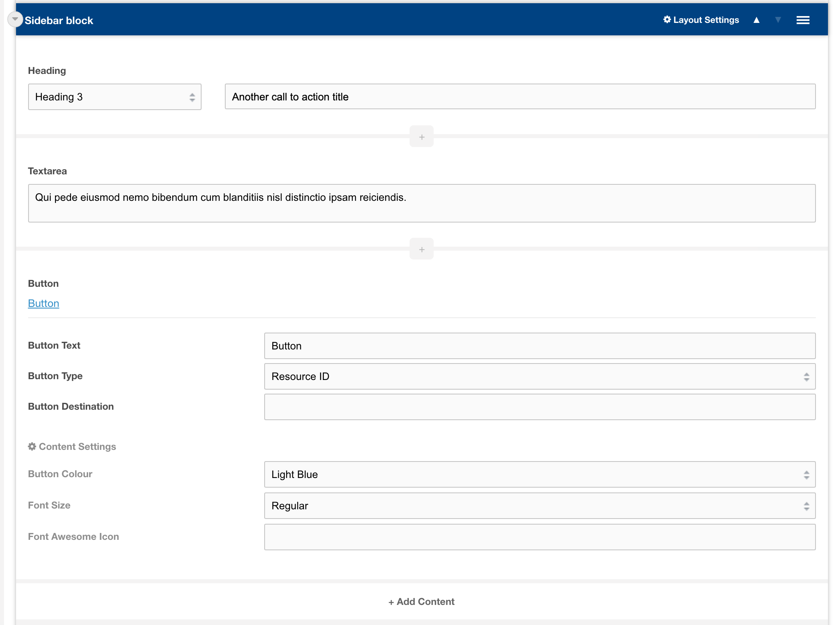The height and width of the screenshot is (625, 840).
Task: Click the heading title input field
Action: 520,96
